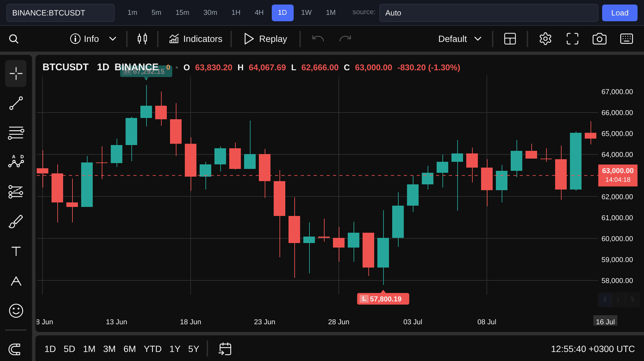Image resolution: width=644 pixels, height=361 pixels.
Task: Select the font icons tool
Action: 16,281
